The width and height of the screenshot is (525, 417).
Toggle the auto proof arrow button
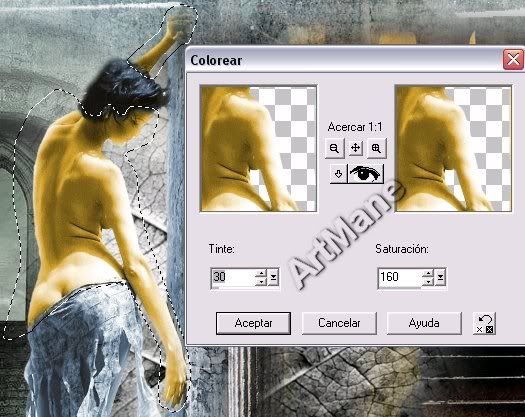click(x=339, y=173)
